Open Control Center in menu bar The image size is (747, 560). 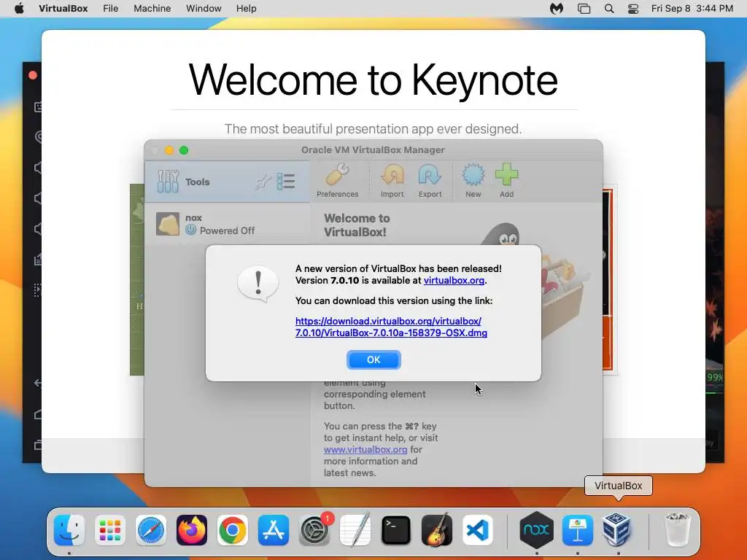(x=633, y=9)
